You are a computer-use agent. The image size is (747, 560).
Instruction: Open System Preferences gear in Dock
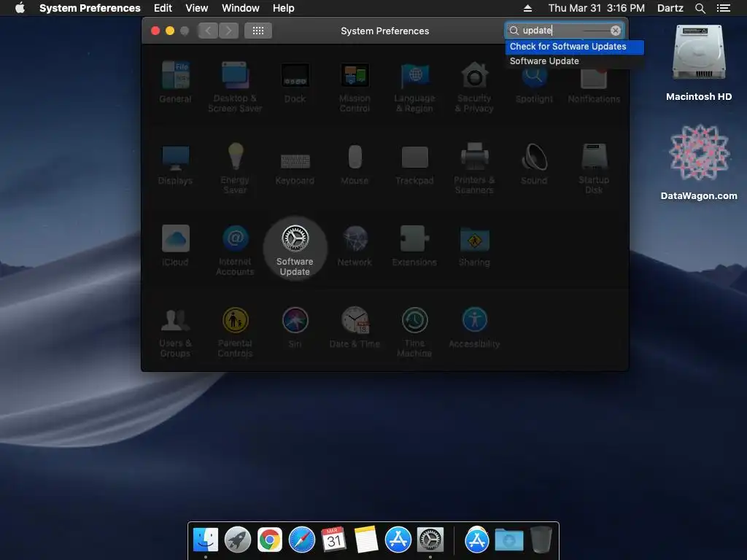coord(430,540)
